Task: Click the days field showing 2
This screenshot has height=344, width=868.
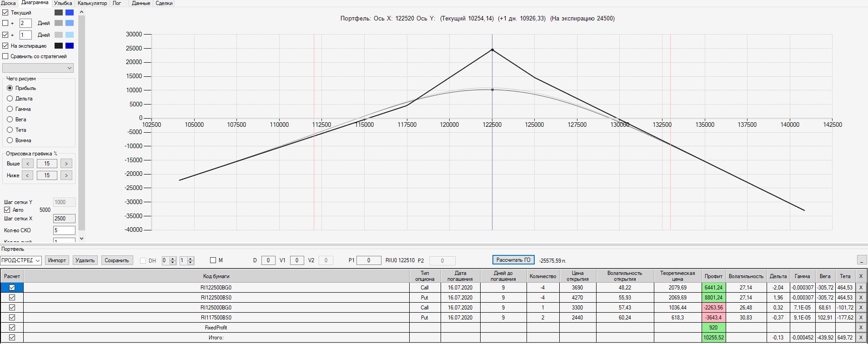Action: tap(25, 23)
